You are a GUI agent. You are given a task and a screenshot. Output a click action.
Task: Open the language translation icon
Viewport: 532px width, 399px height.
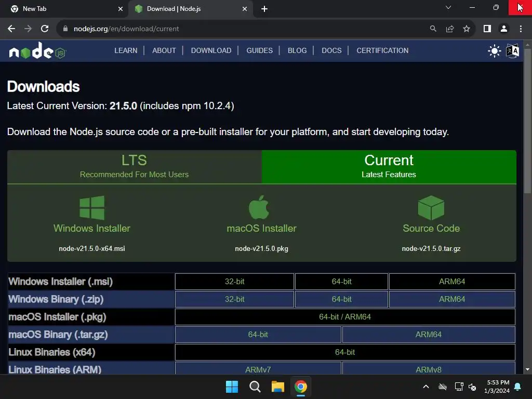(512, 51)
